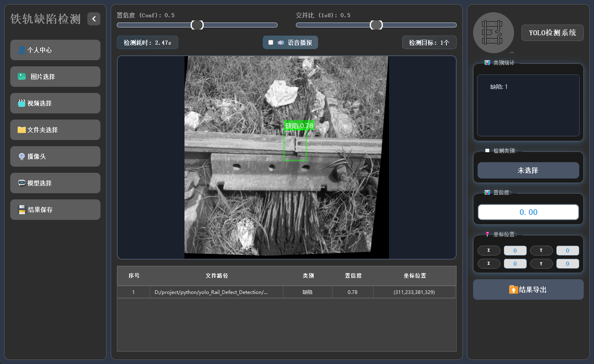Toggle the 检测类别 checkbox
Image resolution: width=594 pixels, height=364 pixels.
pos(487,151)
